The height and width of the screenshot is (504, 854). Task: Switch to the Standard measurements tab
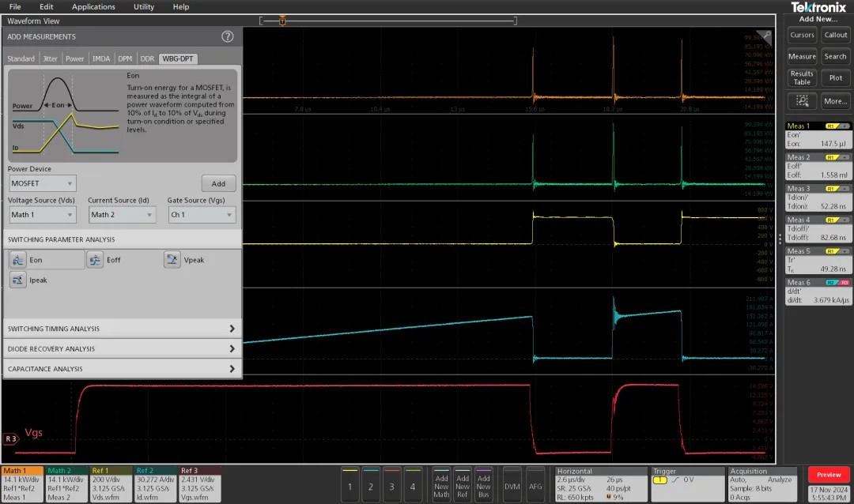(21, 58)
